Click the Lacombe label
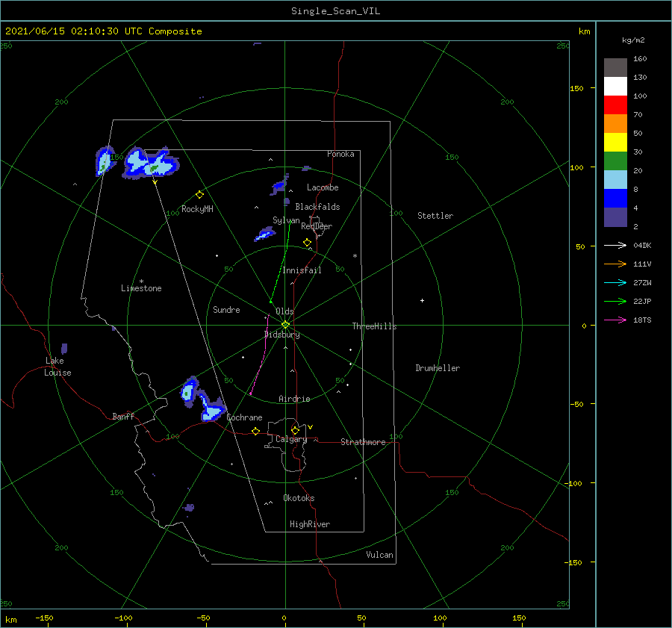The height and width of the screenshot is (628, 672). pyautogui.click(x=323, y=187)
